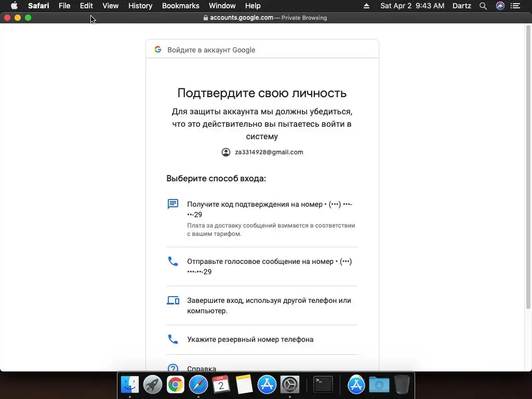Click the green full-screen window button
Image resolution: width=532 pixels, height=399 pixels.
(x=28, y=18)
